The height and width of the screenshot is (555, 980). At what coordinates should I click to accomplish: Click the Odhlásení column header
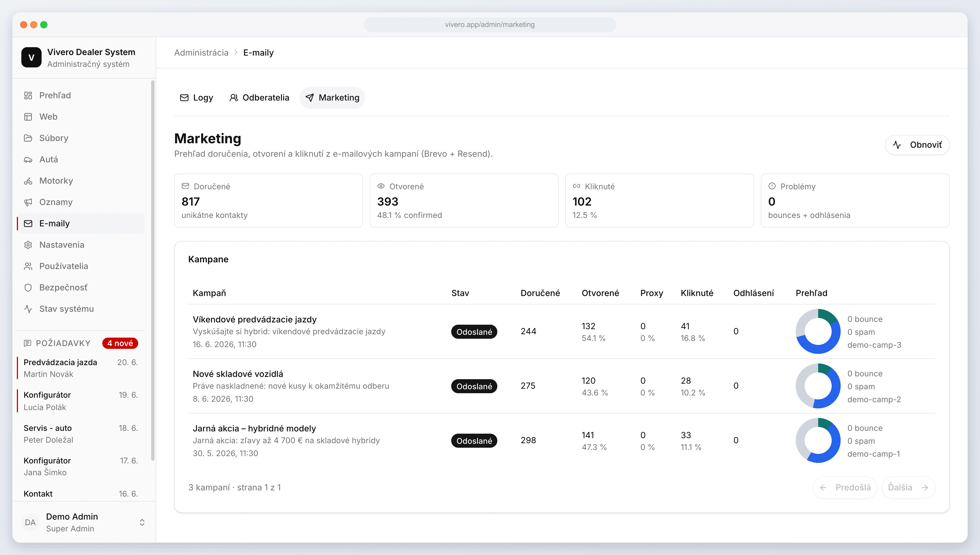[x=754, y=293]
